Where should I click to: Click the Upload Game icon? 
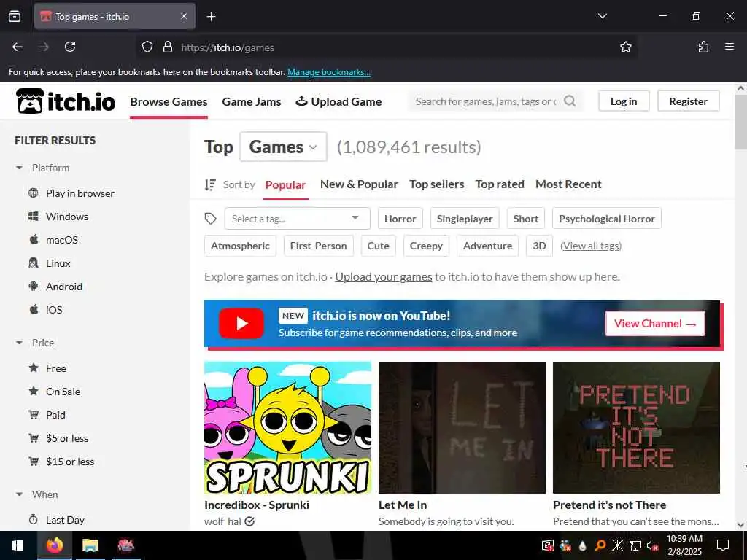pos(301,101)
